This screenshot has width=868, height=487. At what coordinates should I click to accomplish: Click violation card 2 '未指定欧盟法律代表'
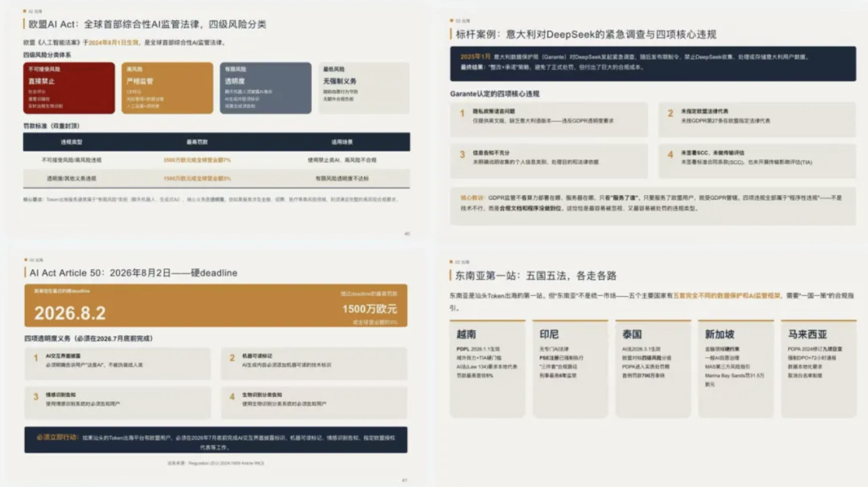(757, 119)
